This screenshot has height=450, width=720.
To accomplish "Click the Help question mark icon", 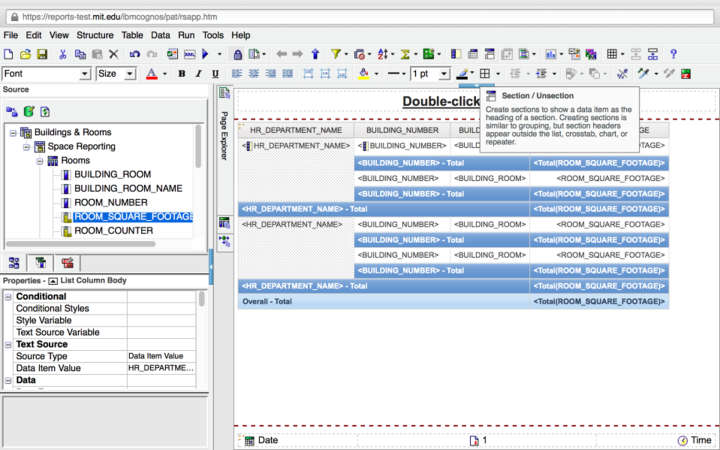I will pyautogui.click(x=674, y=54).
